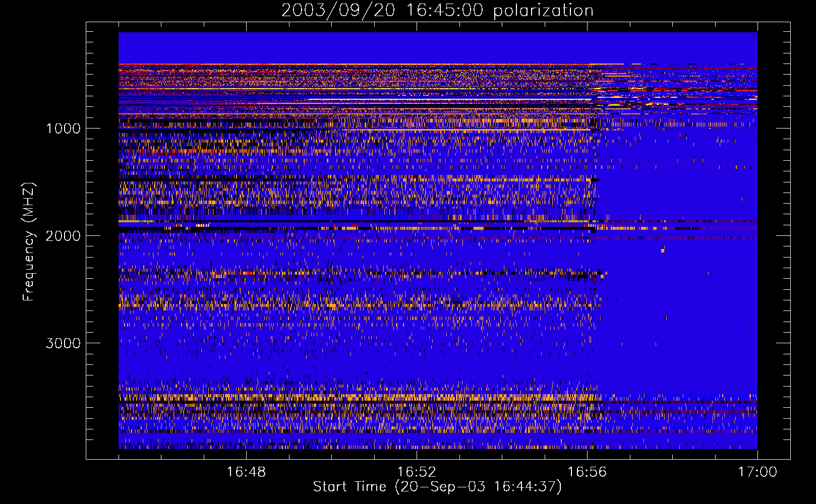816x504 pixels.
Task: Click the "16:48" time tick label
Action: click(x=246, y=472)
